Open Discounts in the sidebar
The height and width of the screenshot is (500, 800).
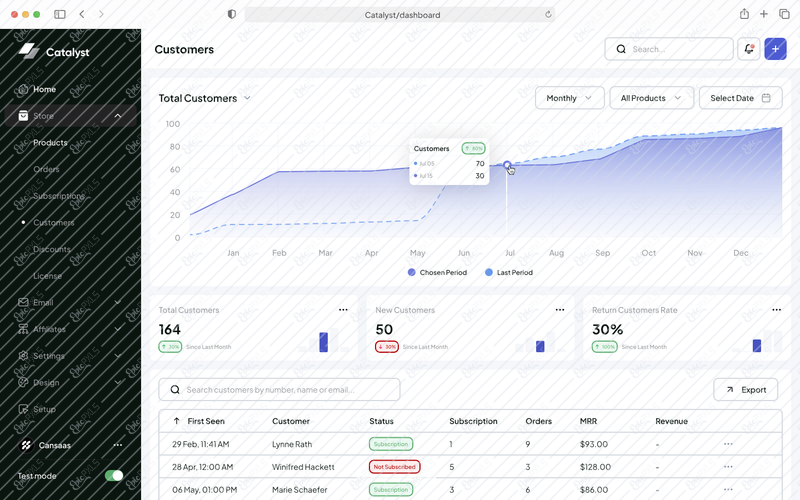coord(52,249)
